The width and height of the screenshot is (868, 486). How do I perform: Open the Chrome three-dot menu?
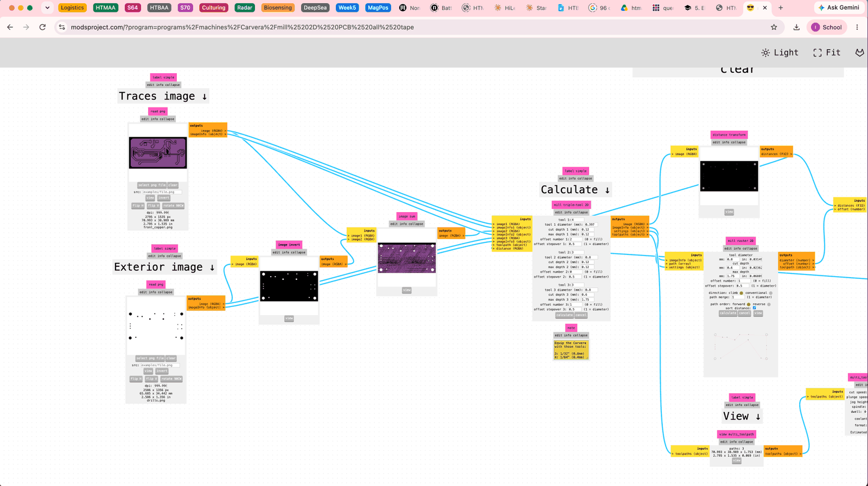pos(857,27)
